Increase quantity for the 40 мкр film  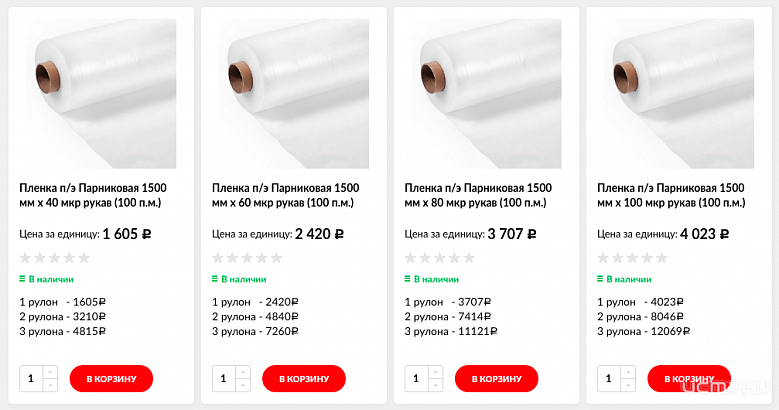(x=51, y=373)
